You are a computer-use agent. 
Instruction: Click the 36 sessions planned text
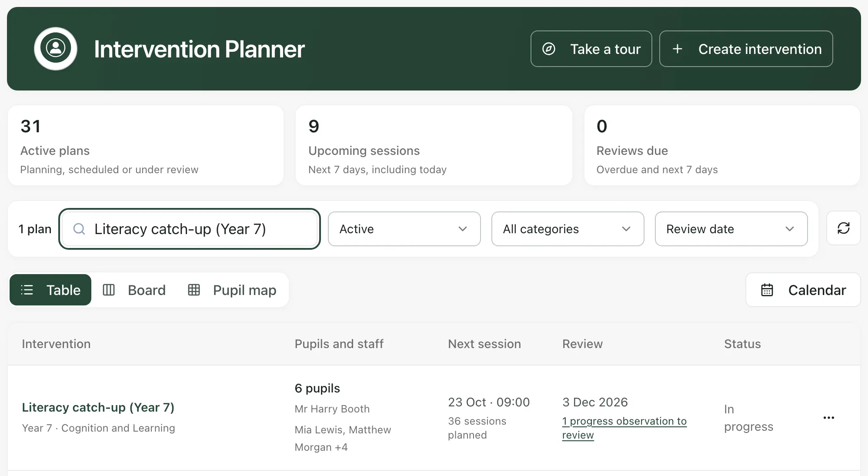click(x=477, y=428)
